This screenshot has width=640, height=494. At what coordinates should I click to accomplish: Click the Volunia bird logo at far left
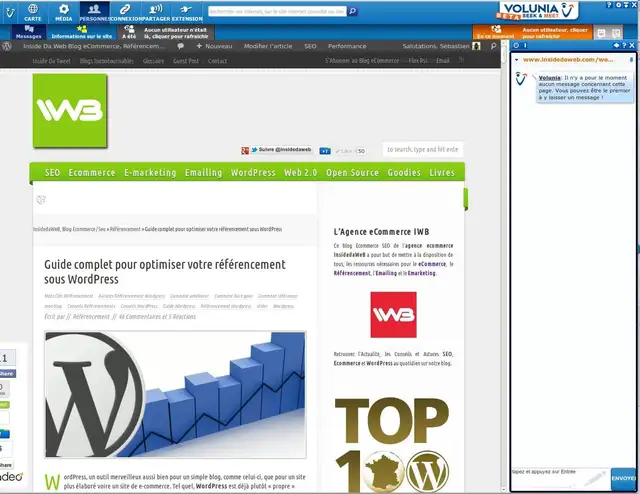[10, 12]
